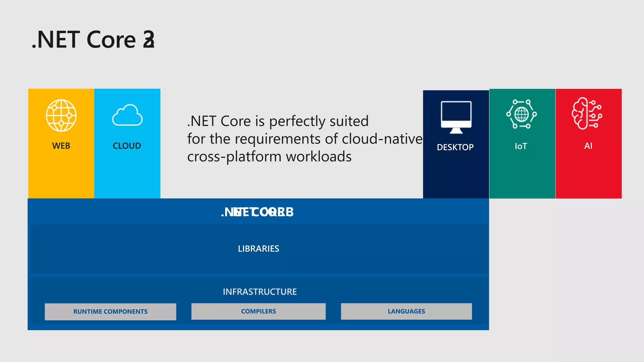Click the COMPILERS box
This screenshot has width=644, height=362.
tap(258, 311)
